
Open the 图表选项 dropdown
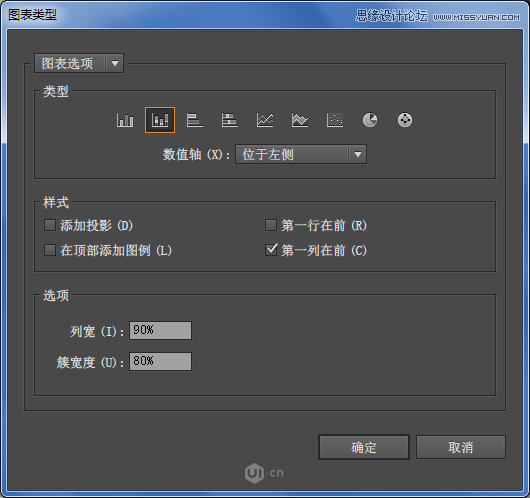pos(79,63)
